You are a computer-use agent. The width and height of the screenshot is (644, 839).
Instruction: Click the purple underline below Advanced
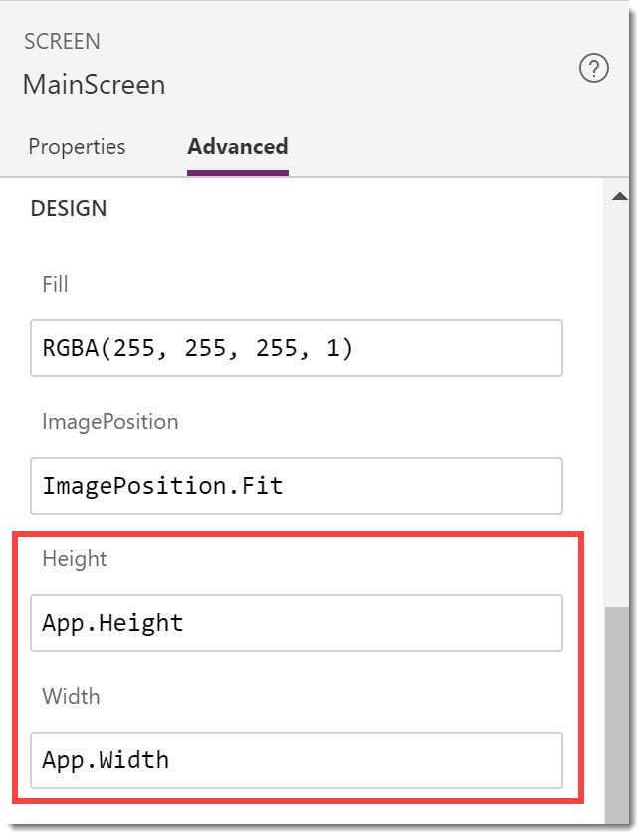pos(238,173)
